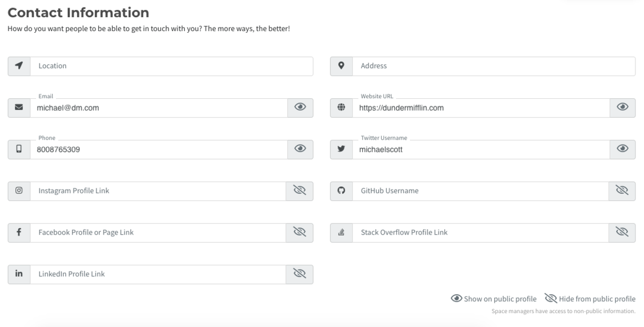Select the Twitter Username field
Image resolution: width=644 pixels, height=327 pixels.
click(481, 149)
